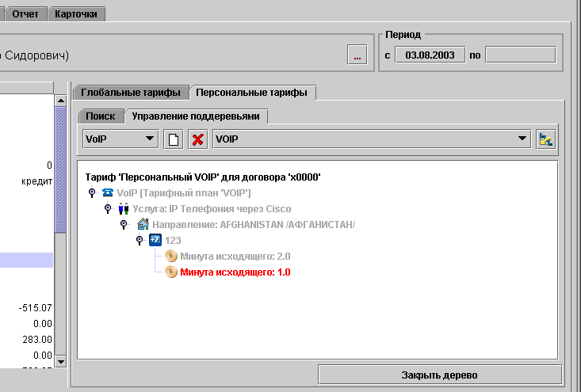Click coin icon of Минута исходящего: 2.0
Screen dimensions: 581x392
pos(171,256)
